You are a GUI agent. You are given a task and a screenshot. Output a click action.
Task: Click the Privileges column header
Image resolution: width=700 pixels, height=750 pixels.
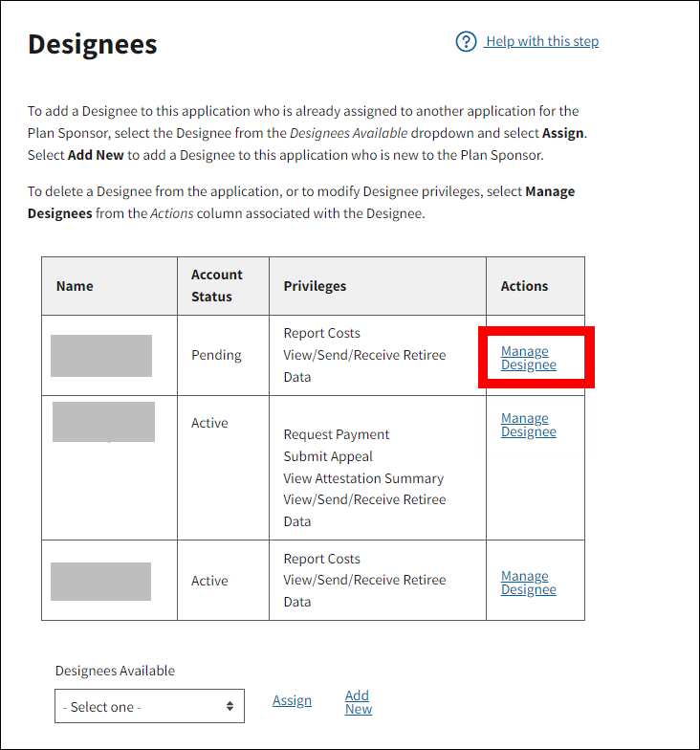pos(315,286)
